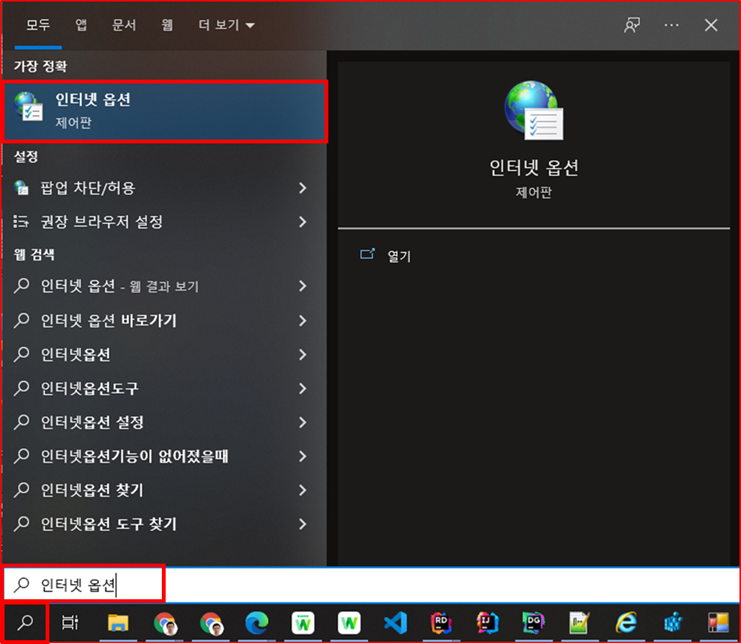
Task: Switch to the 웹 tab
Action: tap(167, 25)
